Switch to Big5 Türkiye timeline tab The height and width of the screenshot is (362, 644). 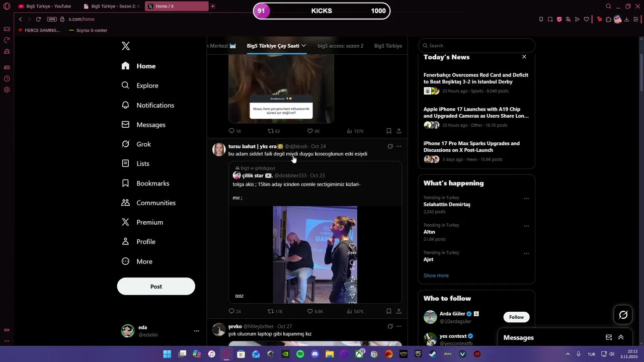[x=388, y=46]
